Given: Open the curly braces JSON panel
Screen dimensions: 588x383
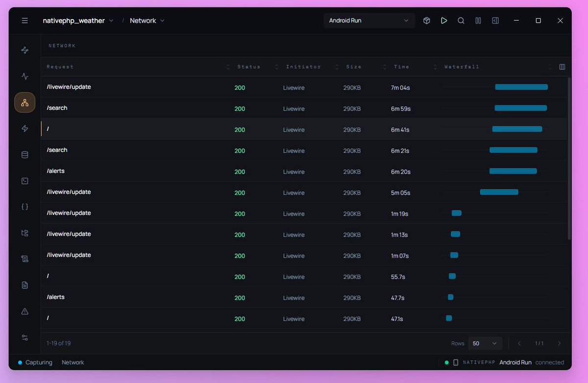Looking at the screenshot, I should tap(24, 207).
